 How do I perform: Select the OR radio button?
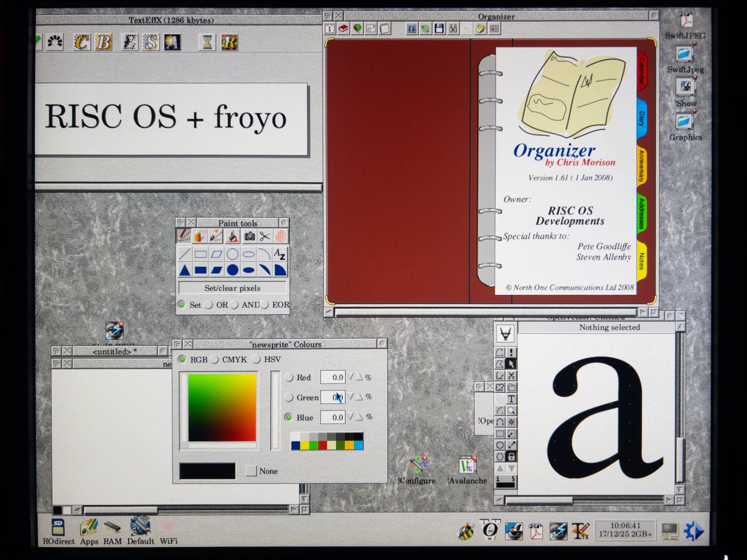click(209, 305)
